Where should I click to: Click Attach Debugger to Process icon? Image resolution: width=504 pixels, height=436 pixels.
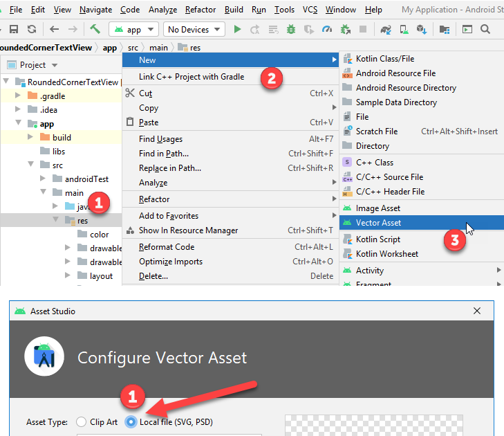(346, 29)
